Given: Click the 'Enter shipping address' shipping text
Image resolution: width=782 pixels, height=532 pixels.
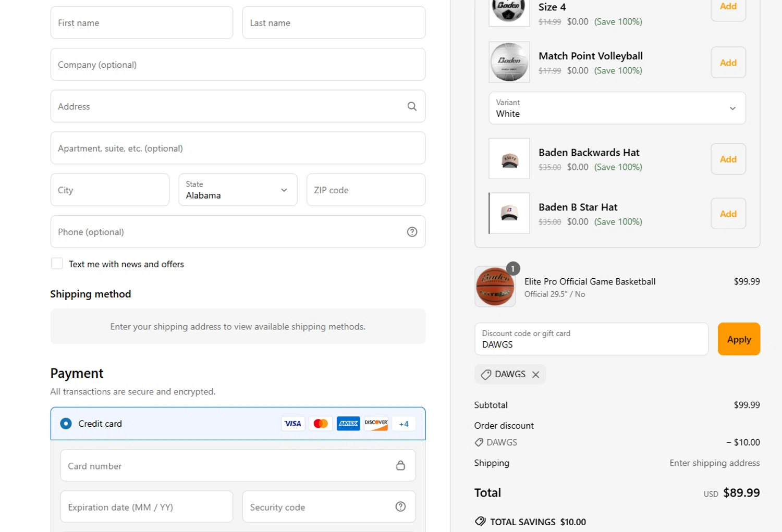Looking at the screenshot, I should (714, 463).
